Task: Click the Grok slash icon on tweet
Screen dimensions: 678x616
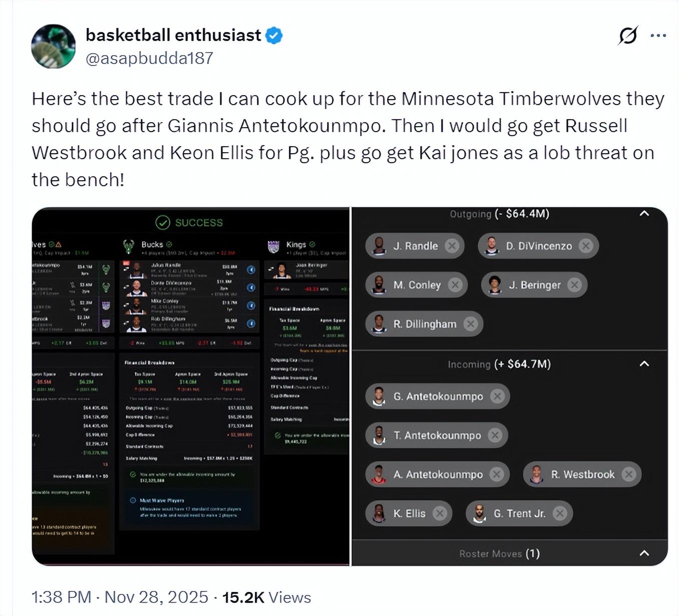Action: [x=628, y=36]
